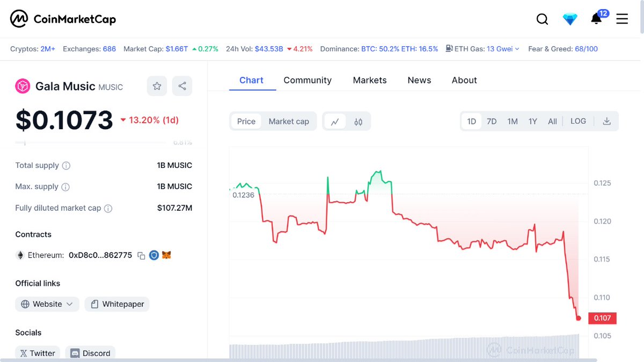Set chart range to 1Y
Screen dimensions: 644x362
coord(532,121)
